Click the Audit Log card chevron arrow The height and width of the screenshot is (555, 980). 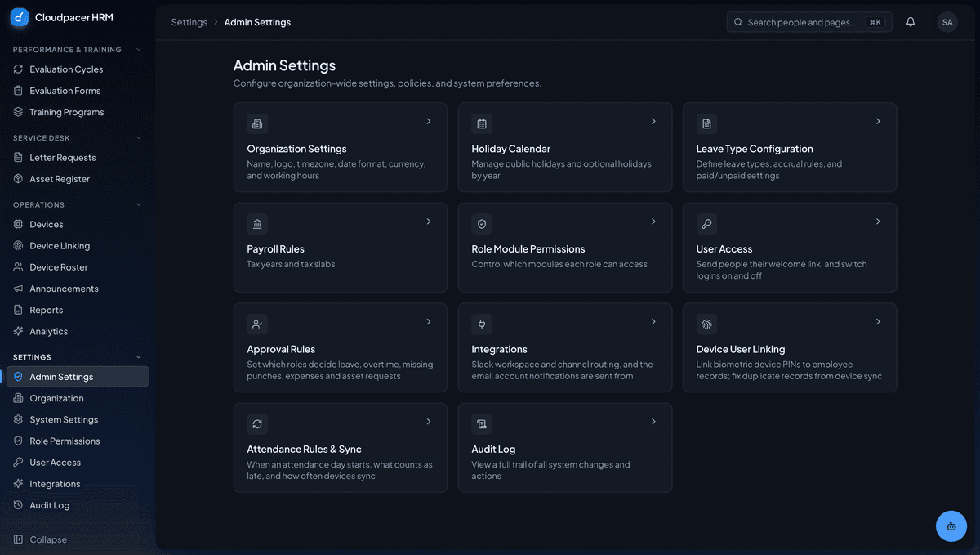point(653,422)
